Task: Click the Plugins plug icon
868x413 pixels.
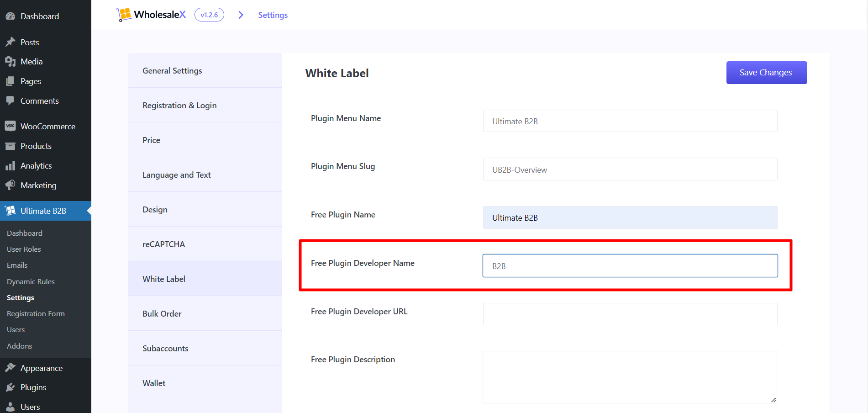Action: [x=10, y=387]
